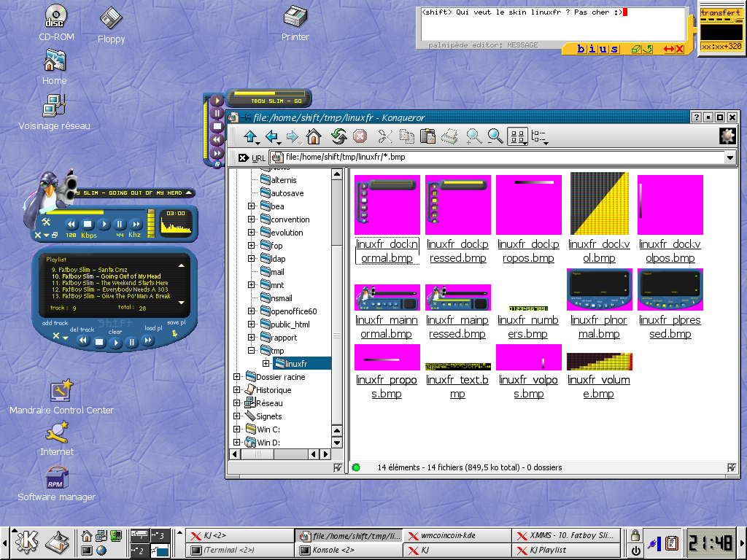Click the yellow volume bar in main player
This screenshot has height=560, width=747.
point(152,222)
